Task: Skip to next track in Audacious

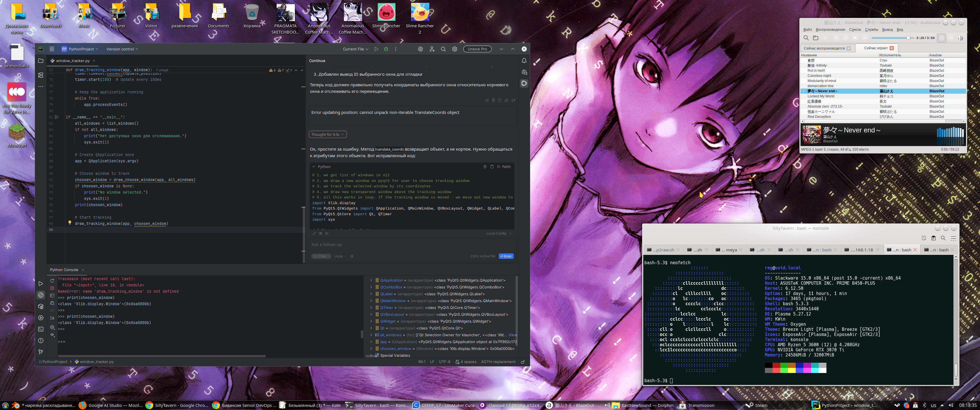Action: click(864, 38)
